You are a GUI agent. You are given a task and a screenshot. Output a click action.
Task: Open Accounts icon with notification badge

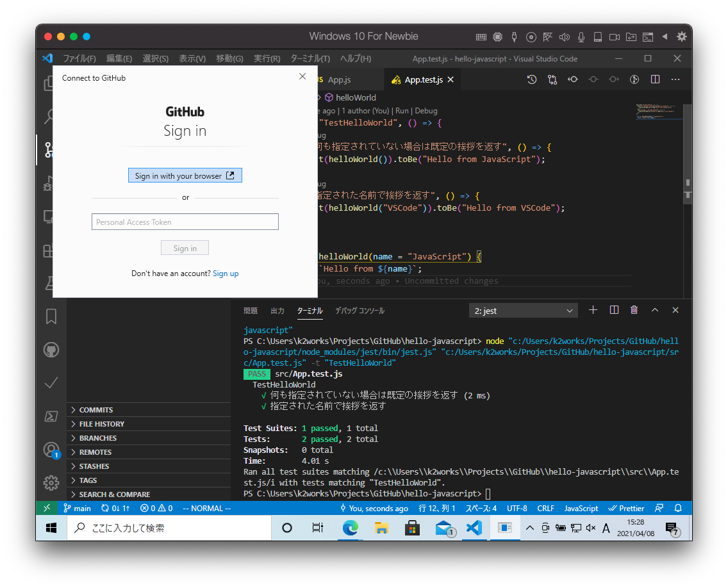tap(51, 450)
